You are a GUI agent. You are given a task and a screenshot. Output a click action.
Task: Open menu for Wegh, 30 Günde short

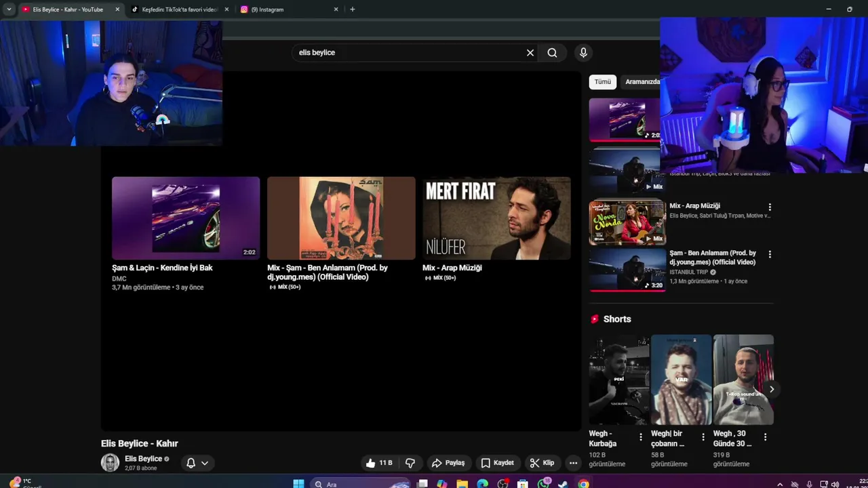pyautogui.click(x=765, y=437)
